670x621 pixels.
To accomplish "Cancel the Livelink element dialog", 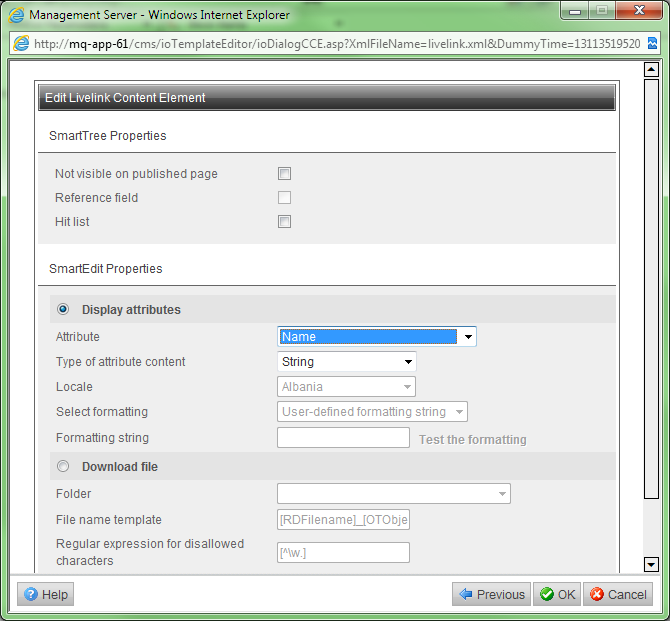I will click(618, 594).
